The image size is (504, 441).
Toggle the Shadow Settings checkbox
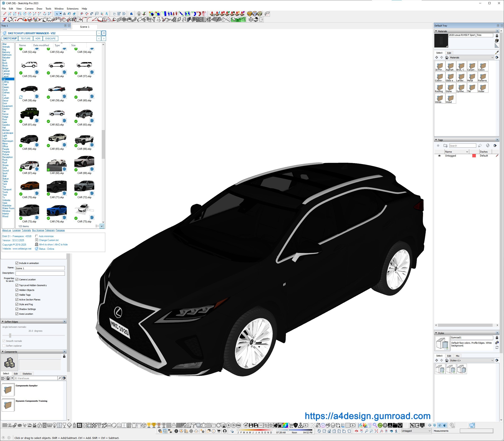17,309
